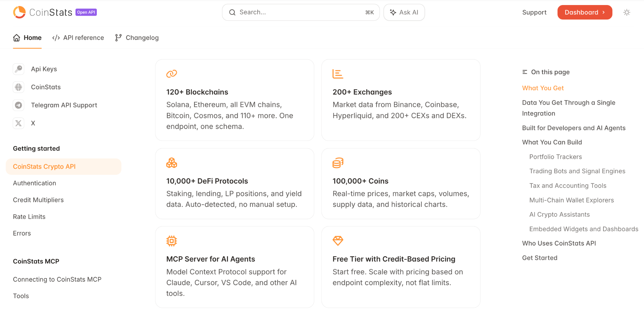Click the Telegram icon in sidebar
Viewport: 644px width, 316px height.
(x=19, y=105)
